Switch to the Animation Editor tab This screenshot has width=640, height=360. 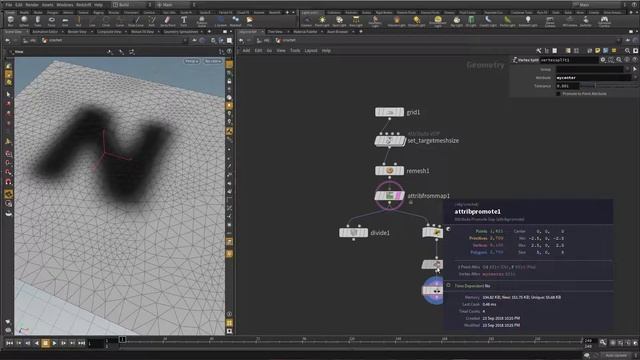tap(45, 31)
